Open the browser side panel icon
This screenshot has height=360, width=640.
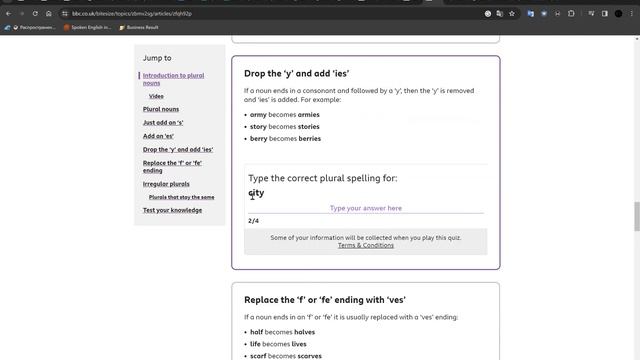coord(604,13)
